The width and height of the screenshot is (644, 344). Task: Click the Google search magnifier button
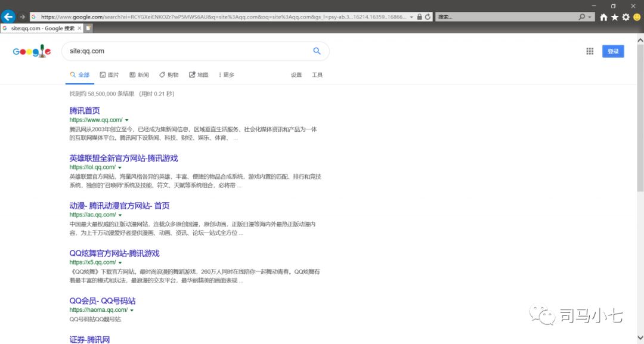(x=317, y=51)
